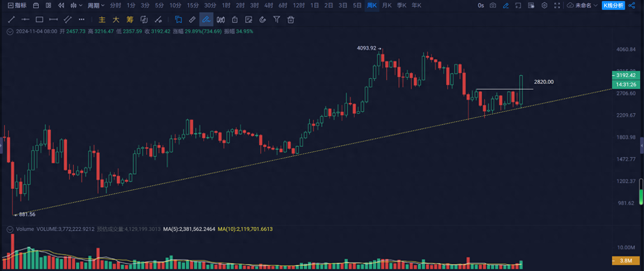Click the add-window icon in top bar
Screen dimensions: 644x271
point(518,5)
